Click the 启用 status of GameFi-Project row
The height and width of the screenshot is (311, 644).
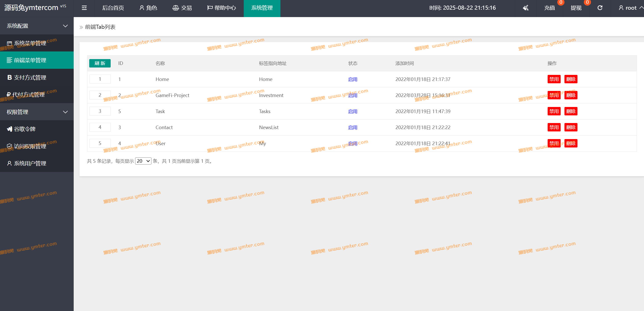(353, 96)
